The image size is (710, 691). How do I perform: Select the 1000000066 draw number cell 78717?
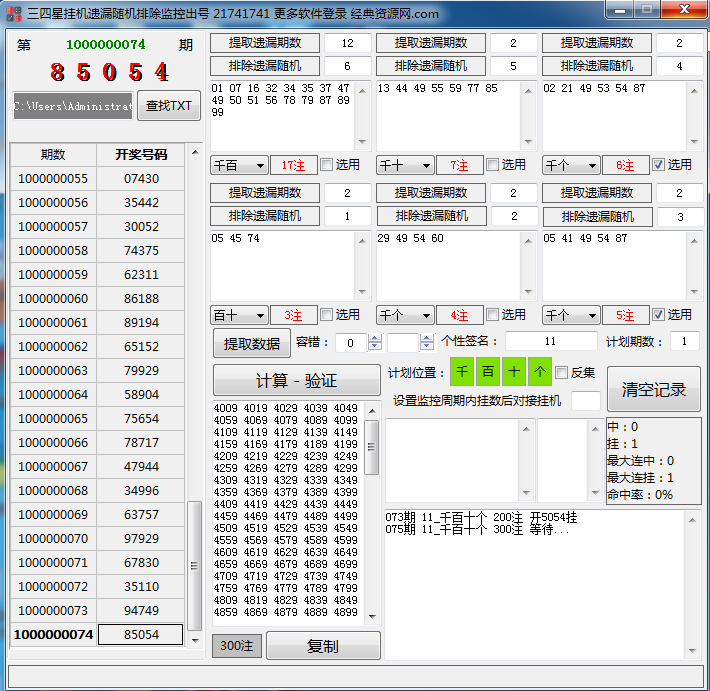point(141,442)
